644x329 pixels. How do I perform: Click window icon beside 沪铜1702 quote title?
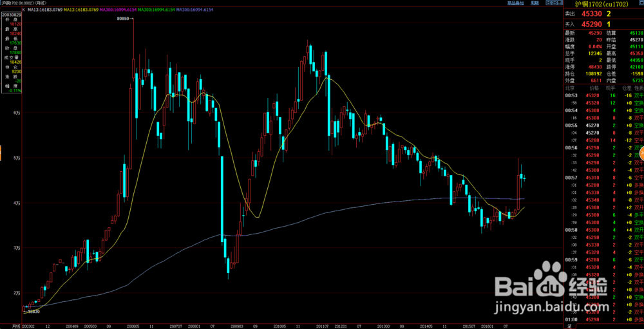pos(641,4)
